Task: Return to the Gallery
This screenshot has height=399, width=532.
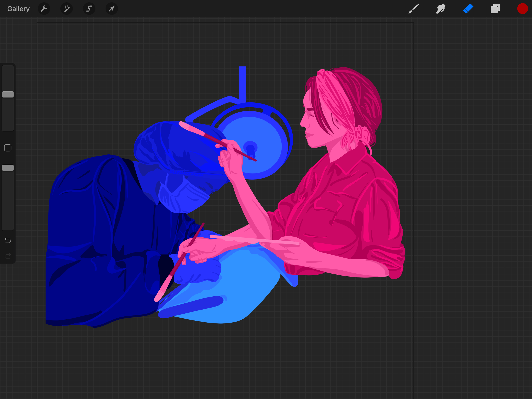Action: (x=18, y=9)
